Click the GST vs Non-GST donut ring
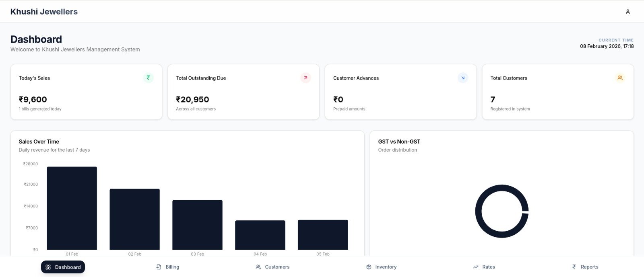 click(x=478, y=211)
